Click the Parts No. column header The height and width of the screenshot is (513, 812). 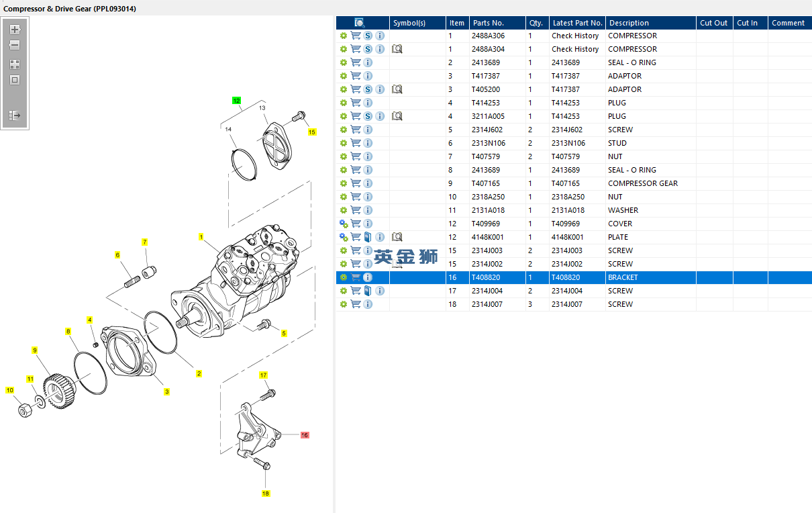click(x=488, y=23)
